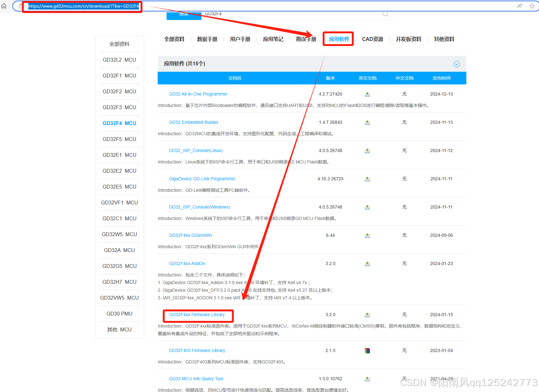Select GD32F2 MCU in the sidebar
The image size is (539, 392).
[x=119, y=91]
